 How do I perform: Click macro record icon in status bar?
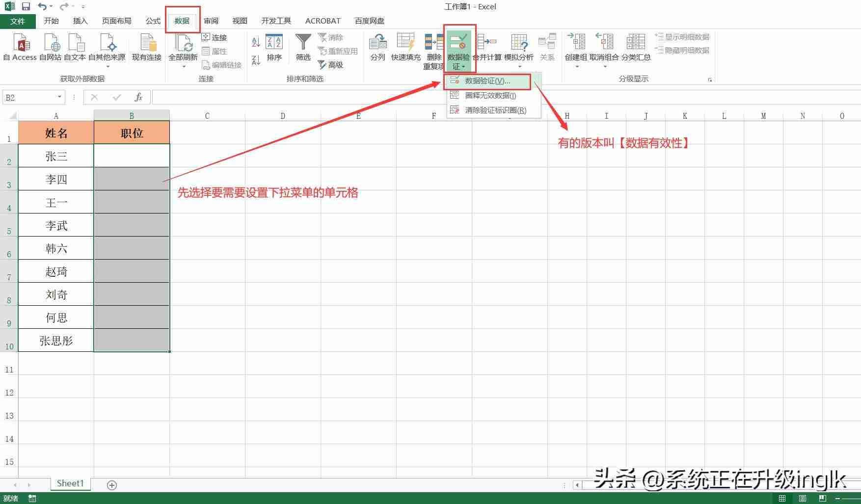point(32,498)
